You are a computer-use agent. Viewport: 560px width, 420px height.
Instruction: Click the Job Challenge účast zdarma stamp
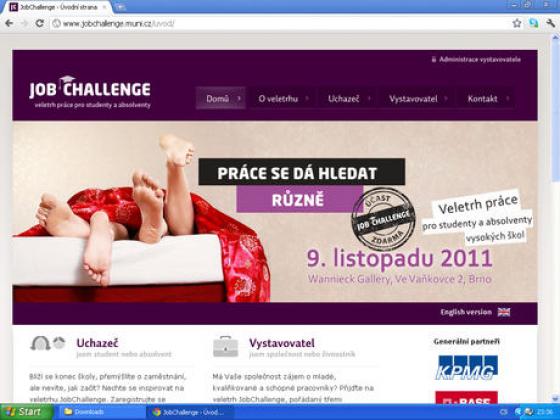384,219
